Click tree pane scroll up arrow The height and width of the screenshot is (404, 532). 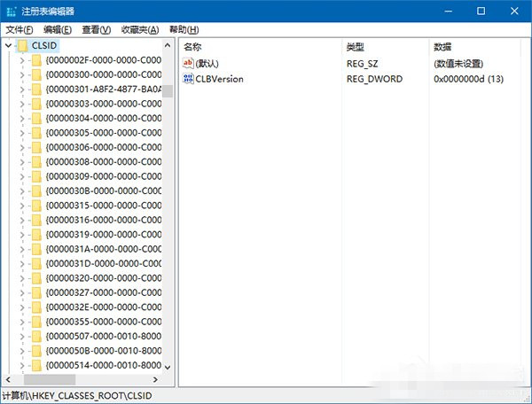[168, 45]
